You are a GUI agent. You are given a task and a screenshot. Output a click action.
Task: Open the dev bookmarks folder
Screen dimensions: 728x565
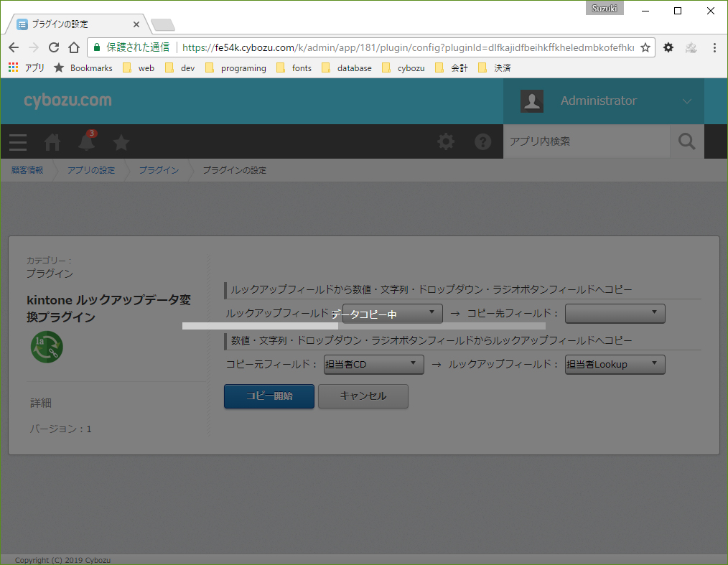click(x=180, y=67)
